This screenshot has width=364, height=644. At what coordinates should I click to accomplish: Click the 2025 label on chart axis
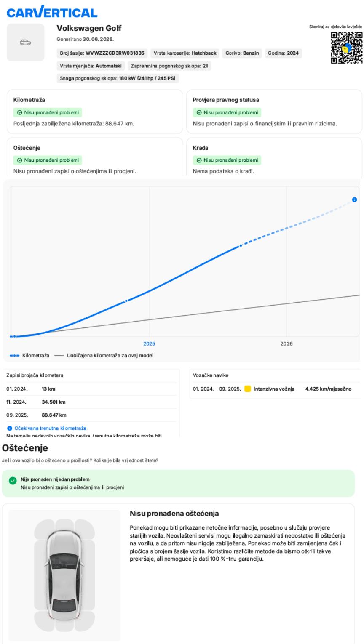[149, 344]
